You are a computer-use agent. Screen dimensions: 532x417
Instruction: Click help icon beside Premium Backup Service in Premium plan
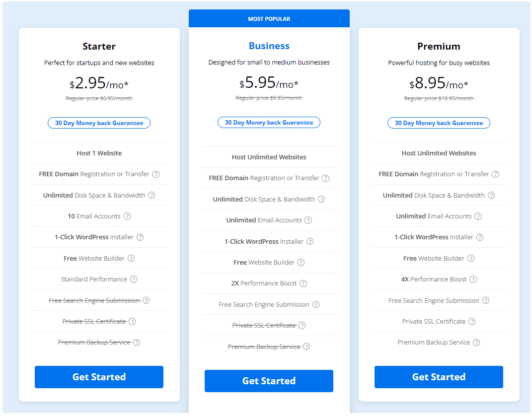[x=476, y=343]
